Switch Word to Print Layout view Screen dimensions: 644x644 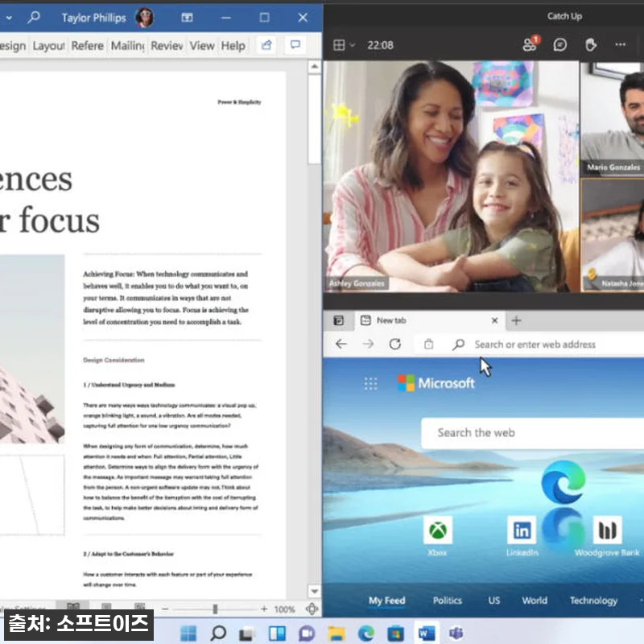(x=106, y=607)
